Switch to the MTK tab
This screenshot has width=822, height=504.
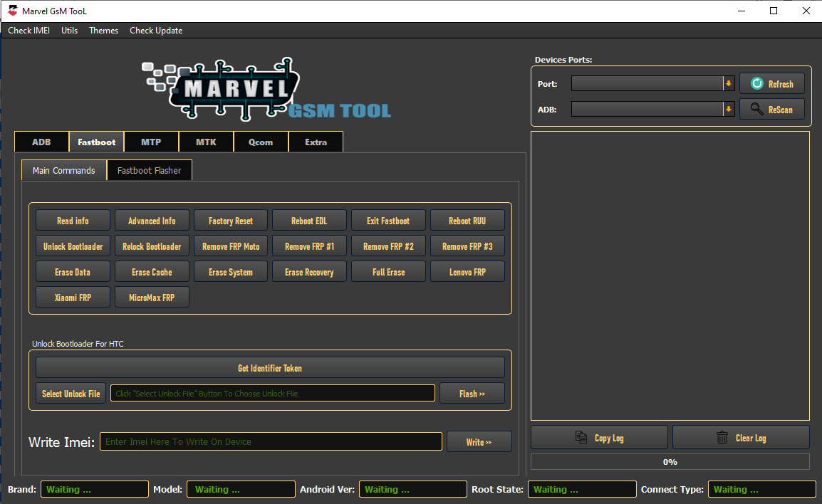pyautogui.click(x=206, y=142)
